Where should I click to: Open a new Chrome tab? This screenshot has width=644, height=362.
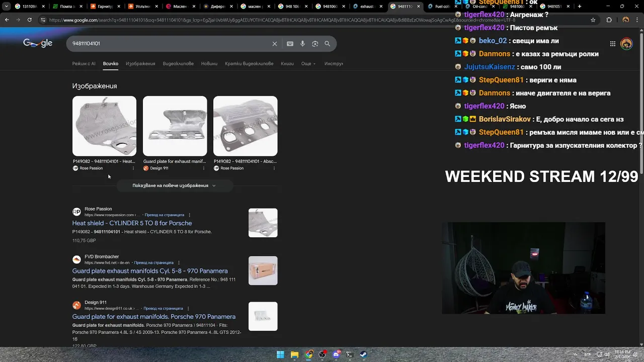(x=580, y=7)
